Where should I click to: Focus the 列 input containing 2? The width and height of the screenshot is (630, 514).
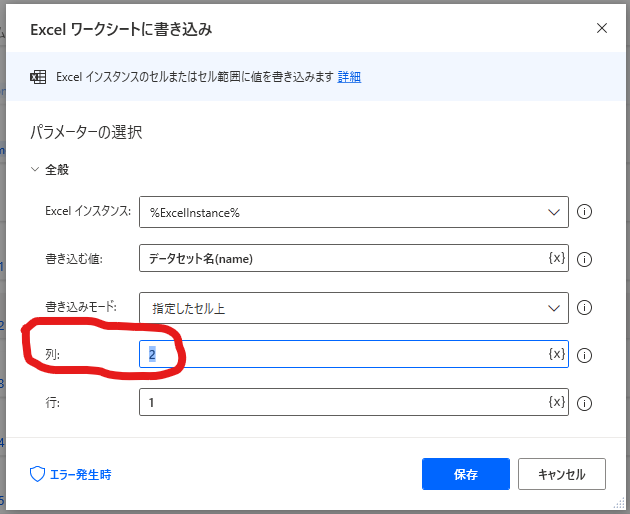click(x=344, y=354)
